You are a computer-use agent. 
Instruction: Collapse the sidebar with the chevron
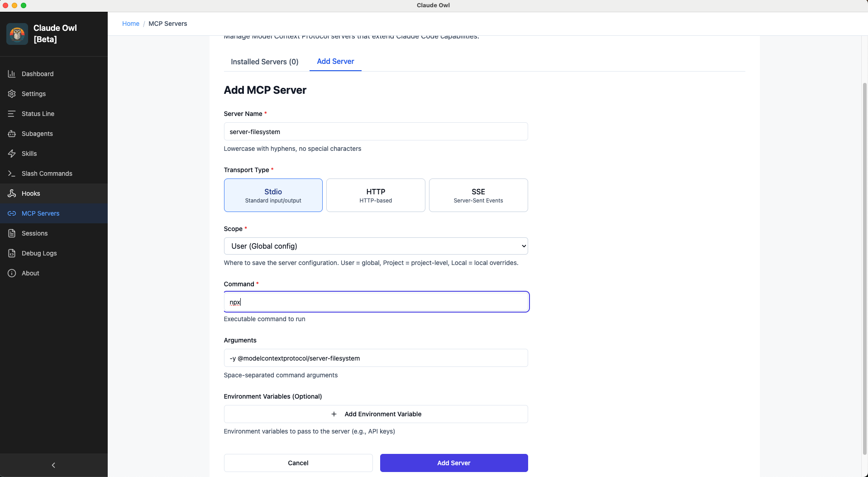tap(53, 465)
